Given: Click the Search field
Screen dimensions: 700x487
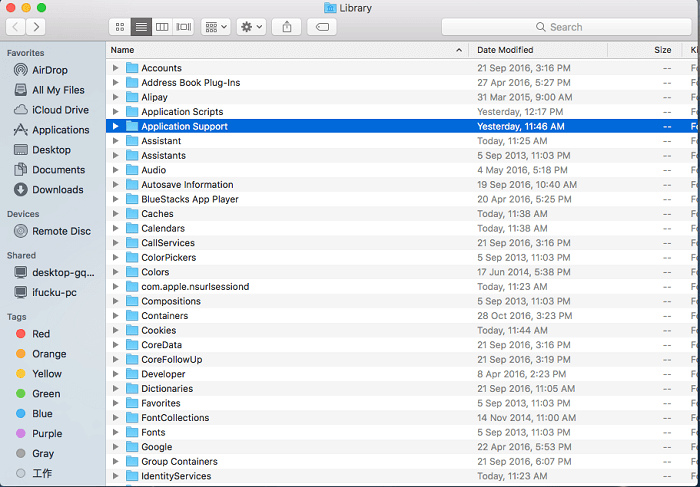Looking at the screenshot, I should click(565, 27).
